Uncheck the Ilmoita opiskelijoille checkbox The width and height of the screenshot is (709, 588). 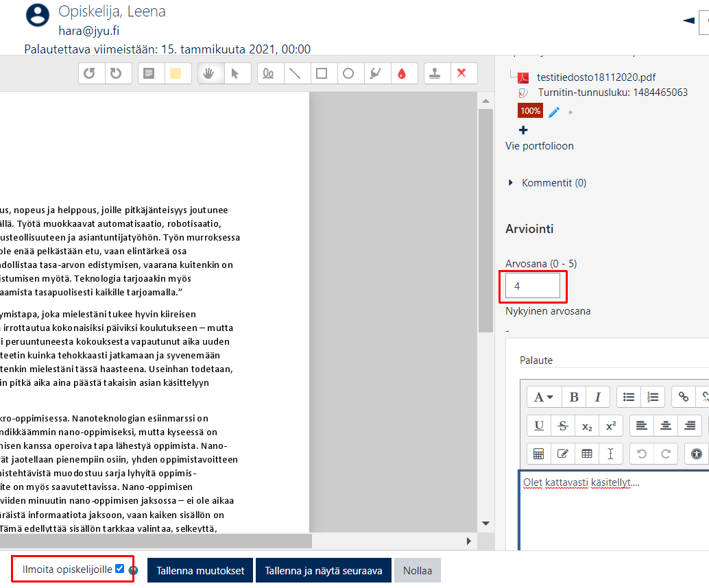(x=120, y=569)
